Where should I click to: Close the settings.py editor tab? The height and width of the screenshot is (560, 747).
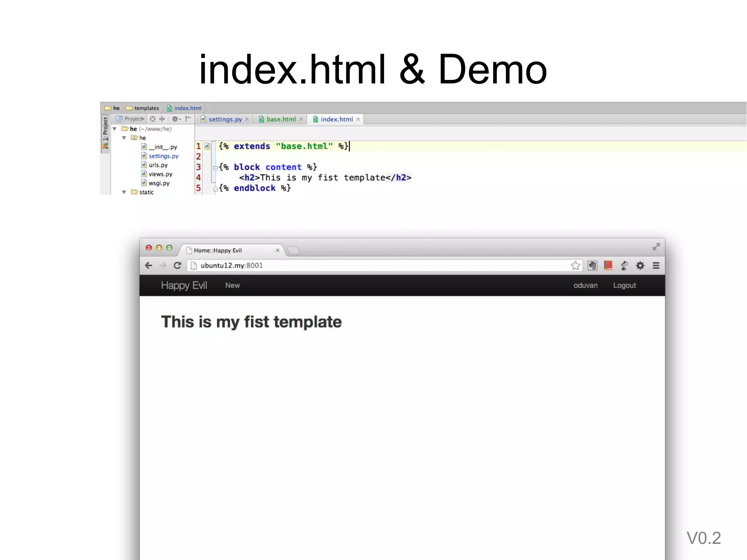tap(247, 119)
